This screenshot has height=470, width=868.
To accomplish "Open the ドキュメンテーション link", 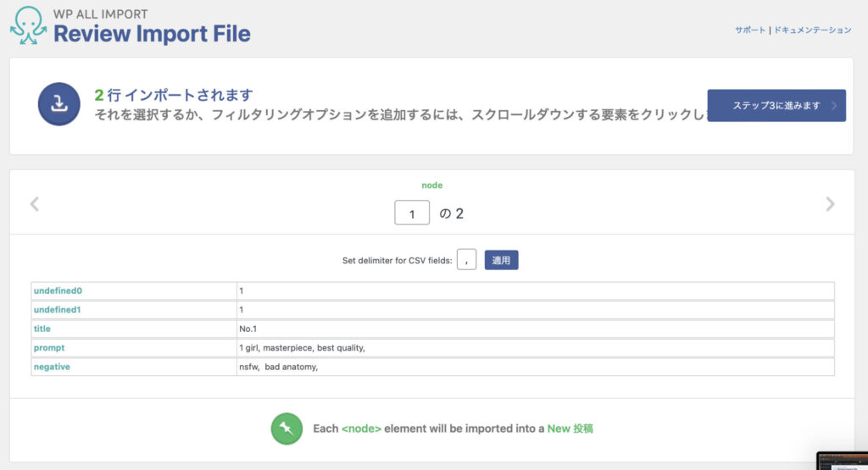I will pos(812,30).
